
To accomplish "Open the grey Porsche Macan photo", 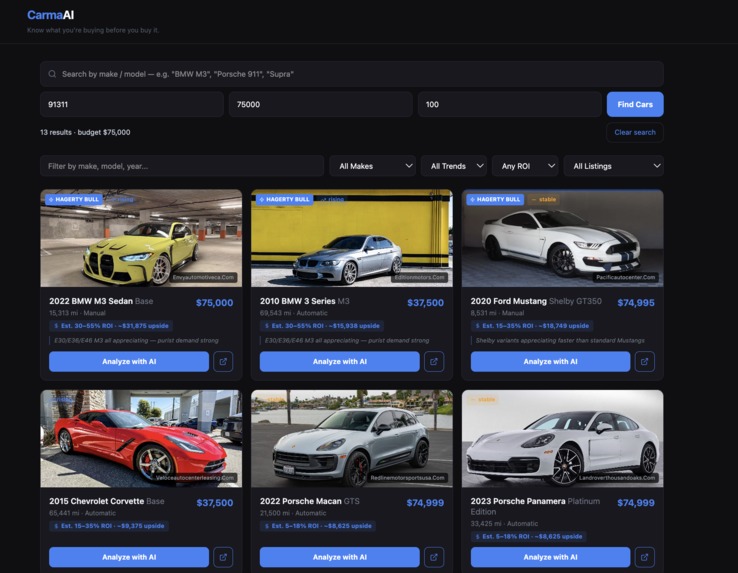I will [352, 438].
